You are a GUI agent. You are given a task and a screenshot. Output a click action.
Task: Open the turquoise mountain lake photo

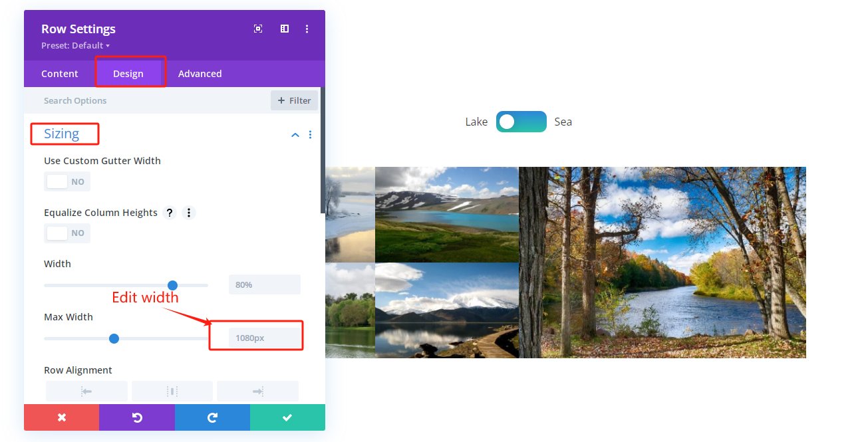point(447,215)
